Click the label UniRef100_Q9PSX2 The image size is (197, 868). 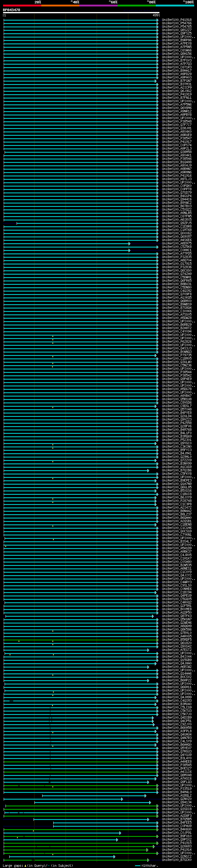pos(177,840)
